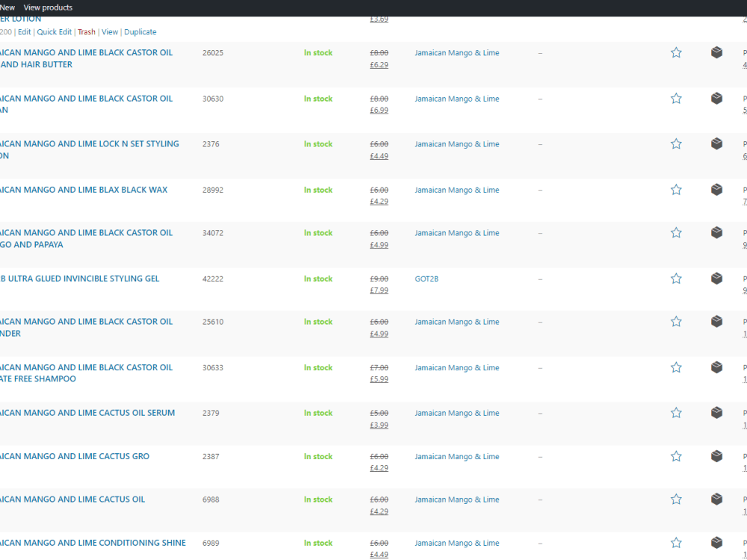This screenshot has width=747, height=560.
Task: Open Cactus Gro product
Action: [75, 456]
